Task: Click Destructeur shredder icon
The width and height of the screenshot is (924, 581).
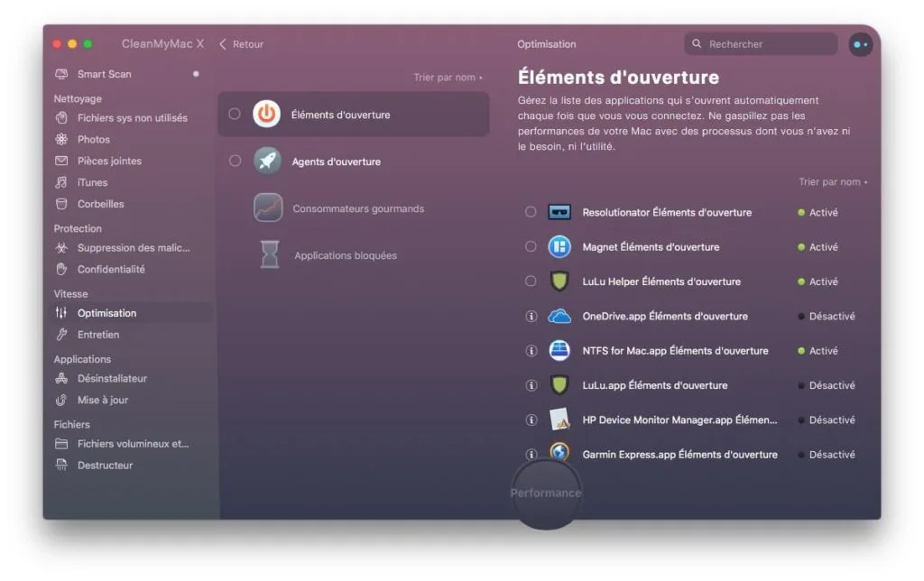Action: pos(61,465)
